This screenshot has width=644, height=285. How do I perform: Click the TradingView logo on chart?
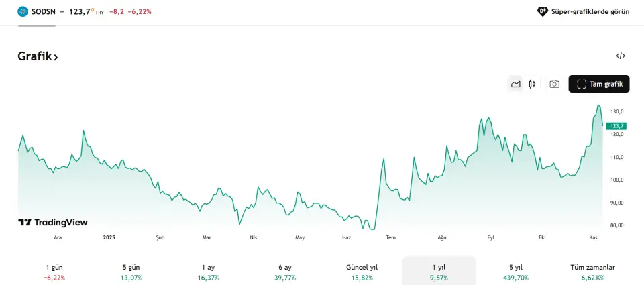[x=52, y=223]
